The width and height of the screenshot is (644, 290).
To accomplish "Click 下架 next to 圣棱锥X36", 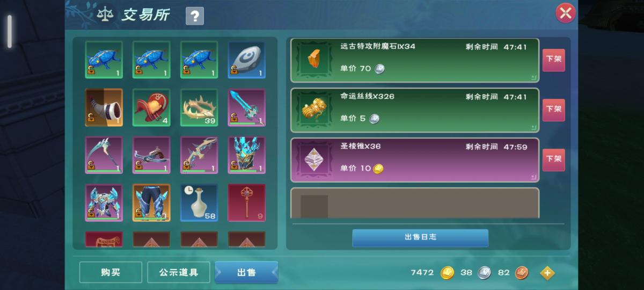I will pyautogui.click(x=553, y=160).
